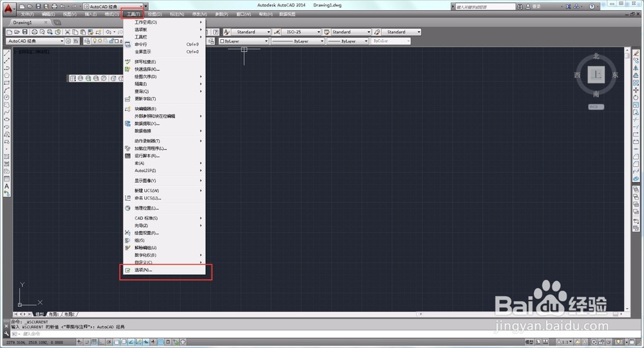Viewport: 644px width, 348px height.
Task: Open the ByColor plot style dropdown
Action: 391,41
